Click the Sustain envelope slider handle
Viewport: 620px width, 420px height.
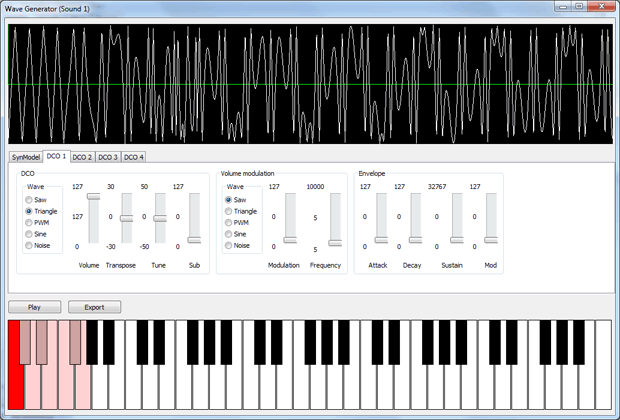[457, 240]
